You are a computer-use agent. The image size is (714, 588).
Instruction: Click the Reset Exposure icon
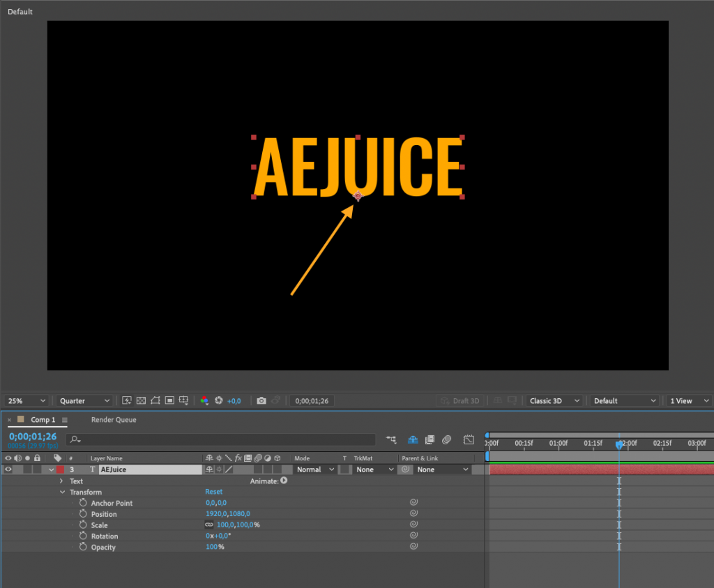(219, 400)
